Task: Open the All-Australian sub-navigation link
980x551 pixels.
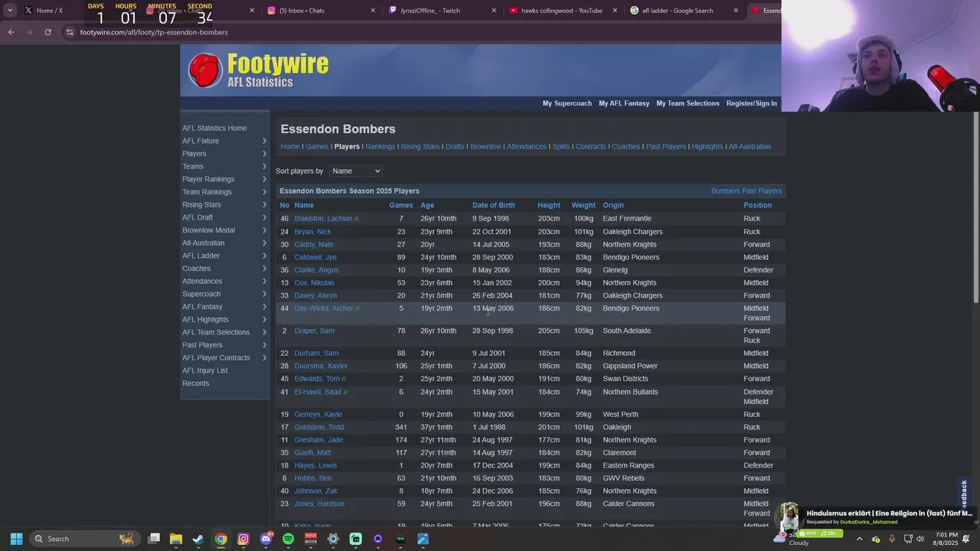Action: click(x=750, y=146)
